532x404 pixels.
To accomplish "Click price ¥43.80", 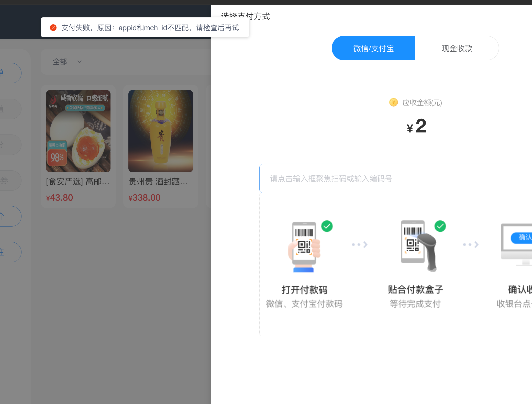I will [60, 198].
